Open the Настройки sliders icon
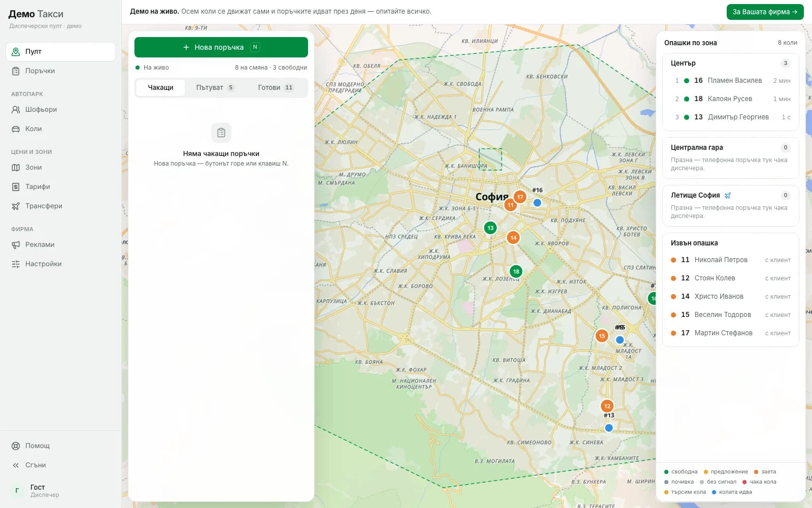Image resolution: width=812 pixels, height=508 pixels. click(x=16, y=264)
